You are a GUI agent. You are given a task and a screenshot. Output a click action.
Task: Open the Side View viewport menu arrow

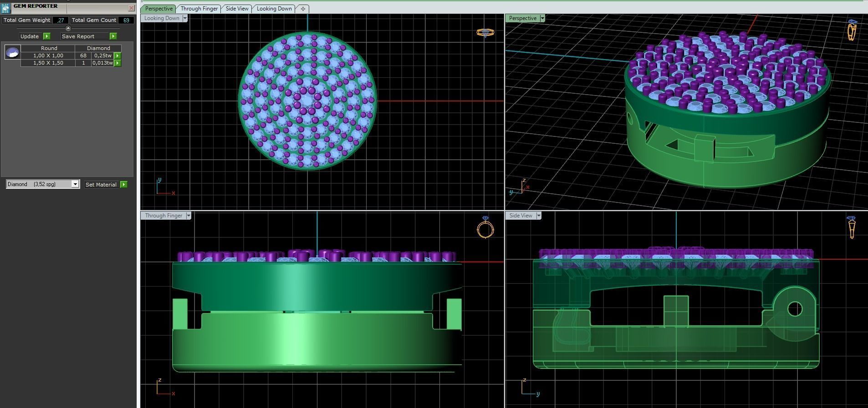click(539, 216)
